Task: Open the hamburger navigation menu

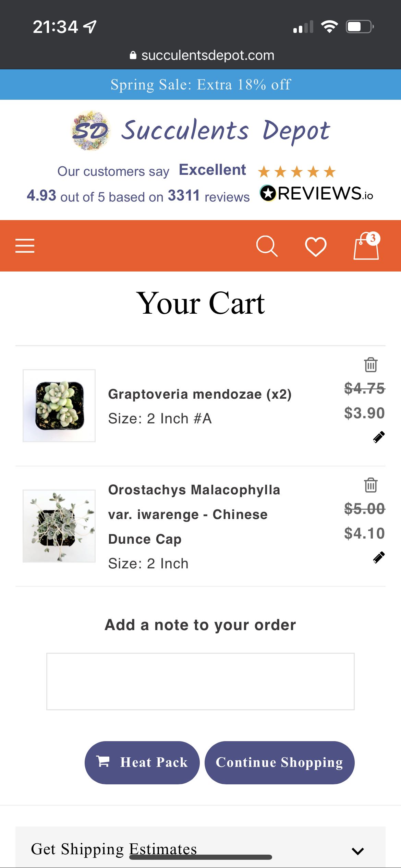Action: tap(25, 246)
